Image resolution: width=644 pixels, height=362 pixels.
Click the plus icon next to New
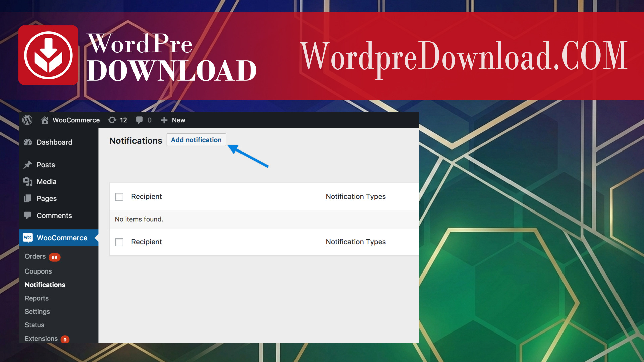pos(164,120)
